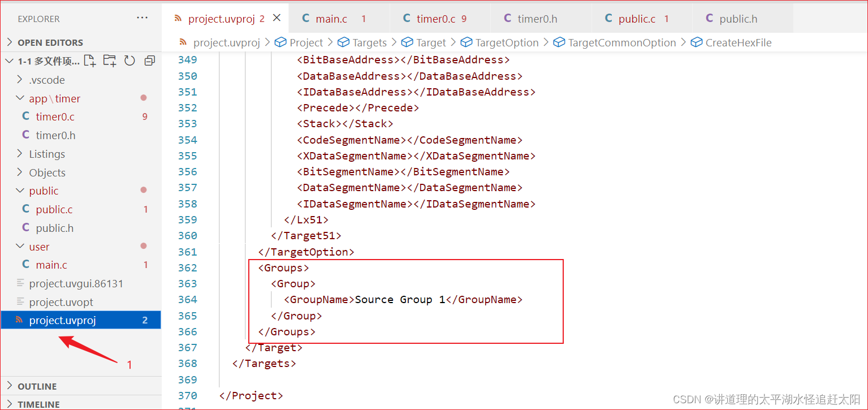Open project.uvopt in the explorer
868x410 pixels.
[x=61, y=302]
